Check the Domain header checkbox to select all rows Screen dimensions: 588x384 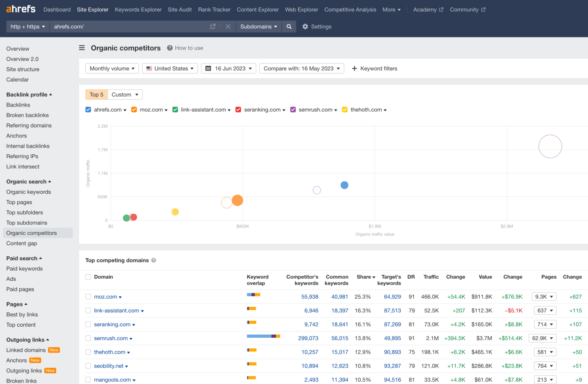(x=88, y=277)
